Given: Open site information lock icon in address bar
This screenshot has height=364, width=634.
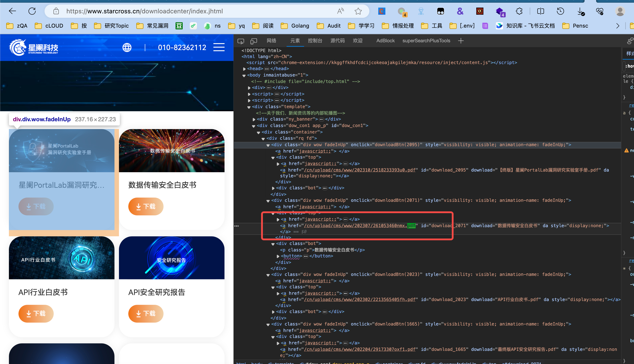Looking at the screenshot, I should (56, 11).
